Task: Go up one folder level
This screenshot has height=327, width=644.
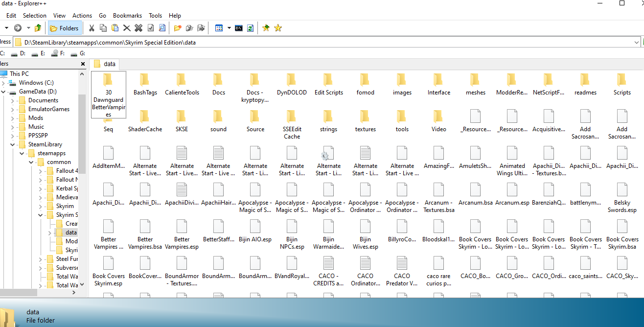Action: [x=38, y=28]
